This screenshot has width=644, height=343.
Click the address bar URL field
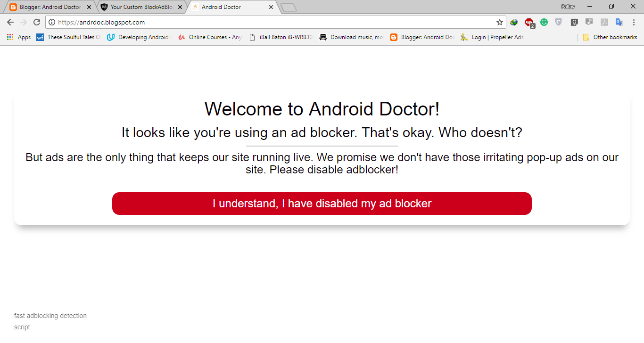pos(275,22)
